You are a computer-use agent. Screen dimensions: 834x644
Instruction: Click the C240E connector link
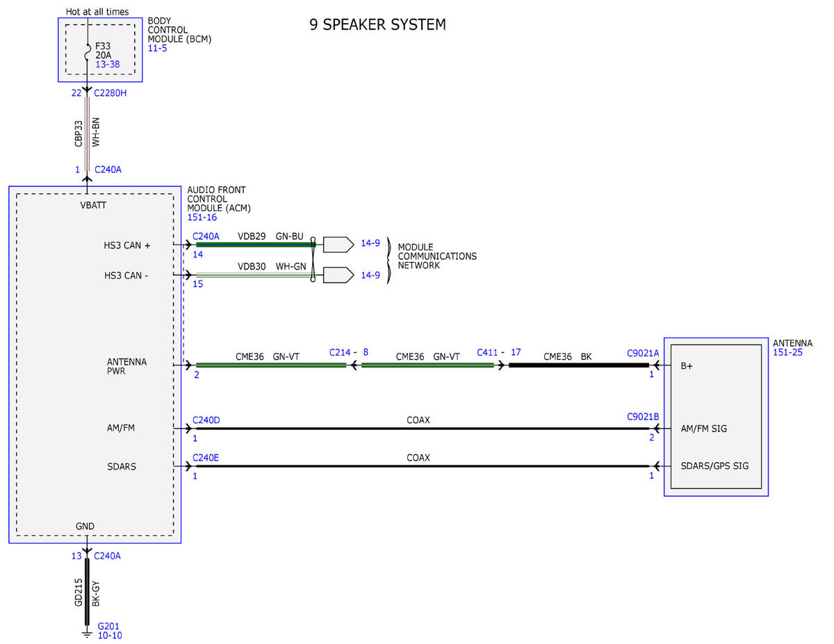206,458
